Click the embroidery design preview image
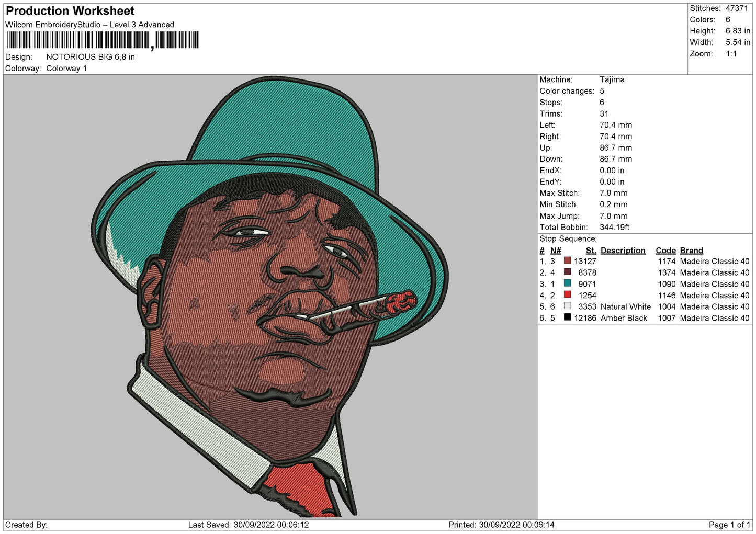 [270, 297]
